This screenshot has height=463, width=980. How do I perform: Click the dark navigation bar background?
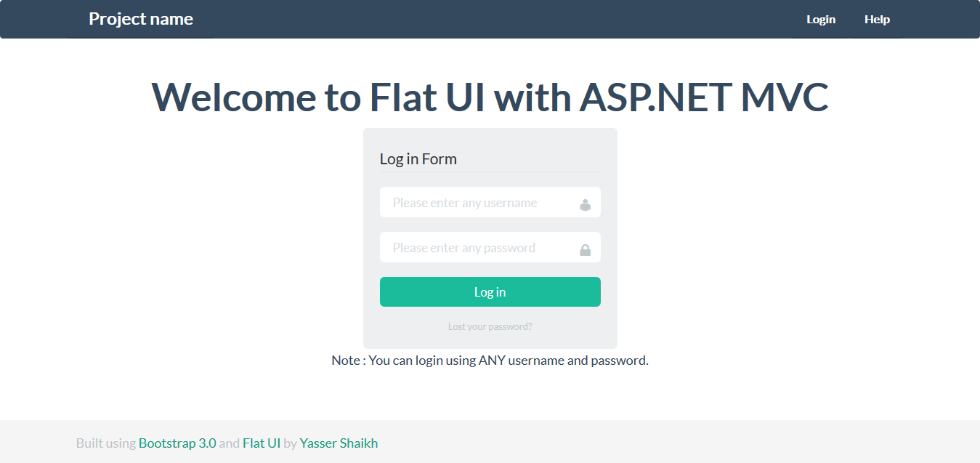click(x=494, y=19)
